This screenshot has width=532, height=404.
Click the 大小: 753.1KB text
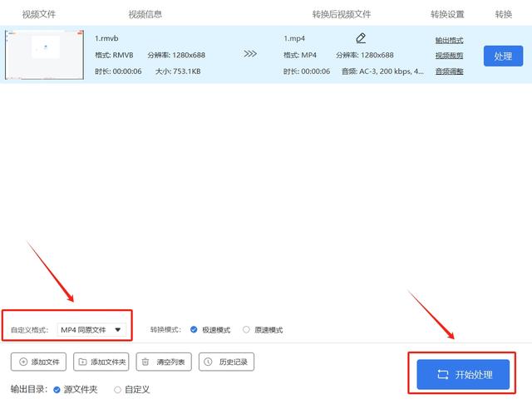[x=178, y=71]
